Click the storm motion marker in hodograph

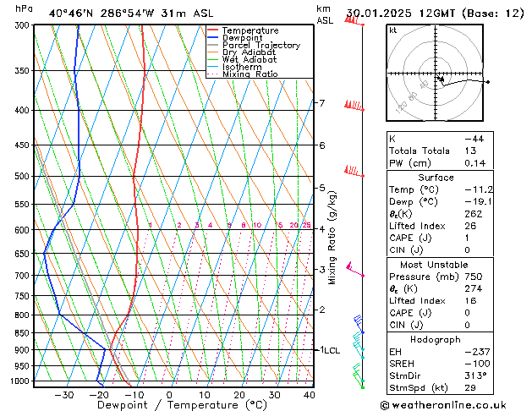tap(441, 79)
